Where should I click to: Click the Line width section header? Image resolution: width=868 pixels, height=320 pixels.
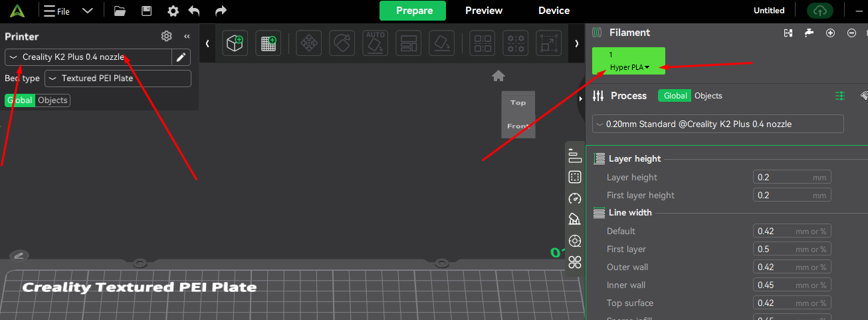point(630,213)
